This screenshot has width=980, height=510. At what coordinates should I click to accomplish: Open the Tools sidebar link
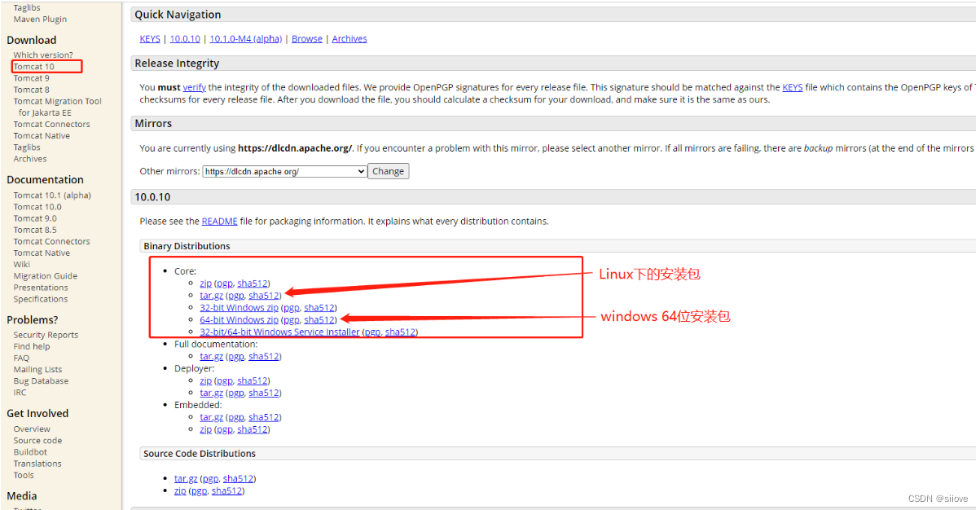(24, 475)
